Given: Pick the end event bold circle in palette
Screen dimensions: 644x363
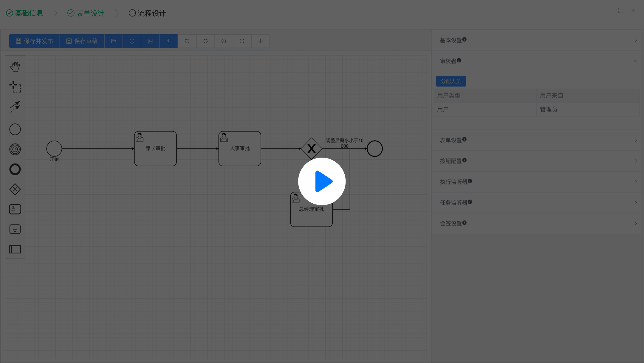Looking at the screenshot, I should coord(15,169).
